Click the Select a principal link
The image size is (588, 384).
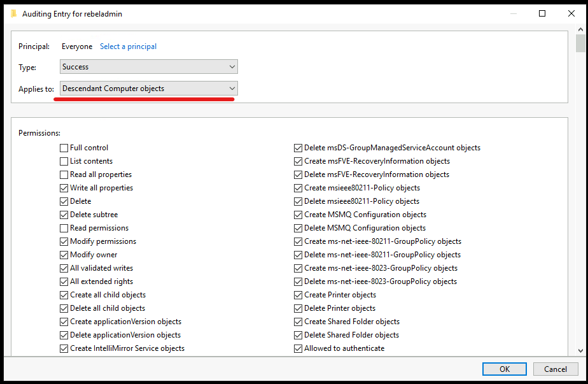click(129, 46)
